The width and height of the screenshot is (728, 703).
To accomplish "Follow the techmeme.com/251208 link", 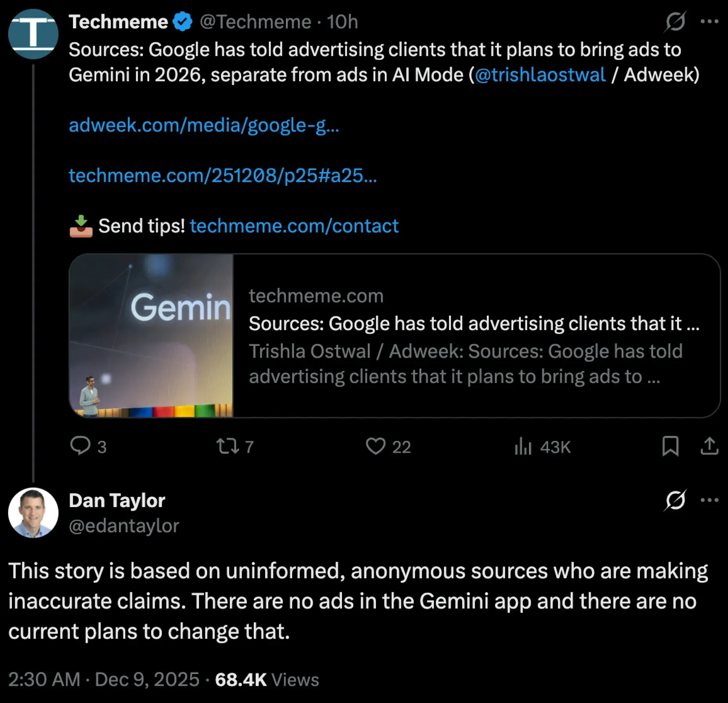I will [x=222, y=175].
